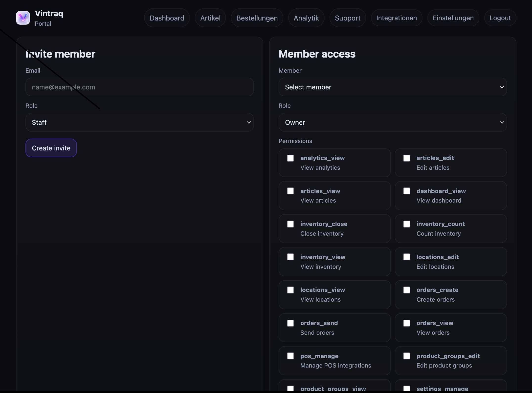Enable the analytics_view permission checkbox
This screenshot has height=393, width=532.
(290, 158)
